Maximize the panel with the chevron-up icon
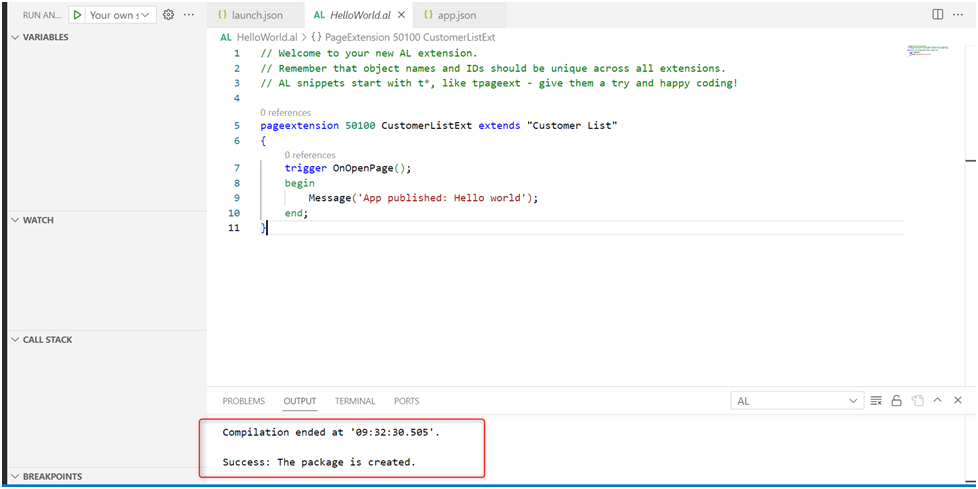Screen dimensions: 978x489 pos(937,401)
